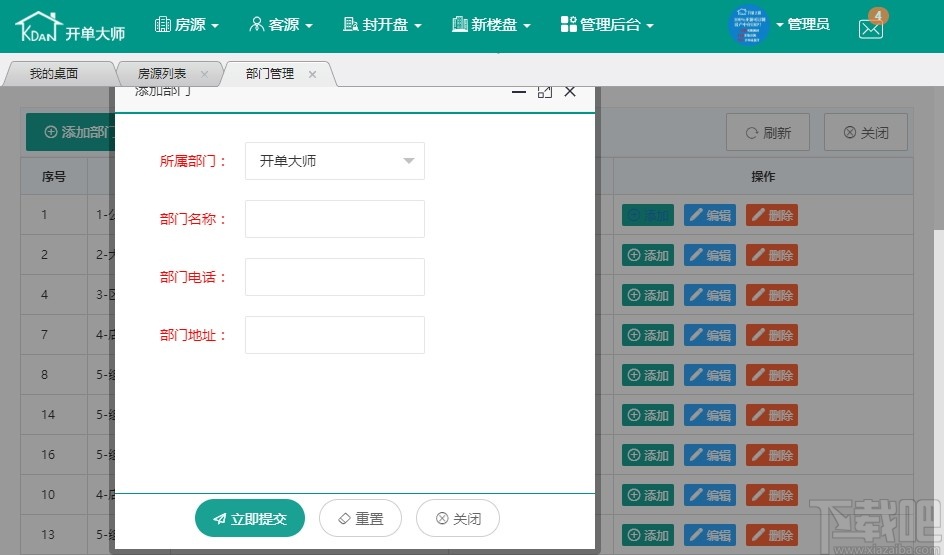Submit the form with 立即提交

pyautogui.click(x=250, y=518)
